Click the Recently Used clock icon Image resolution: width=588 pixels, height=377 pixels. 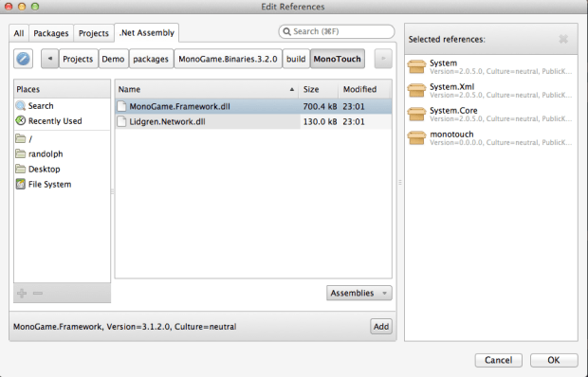[x=21, y=120]
